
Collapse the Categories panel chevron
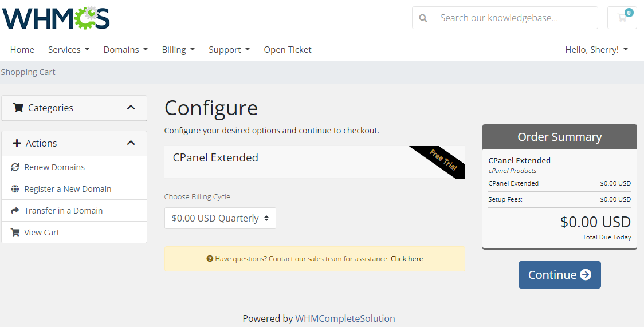131,108
